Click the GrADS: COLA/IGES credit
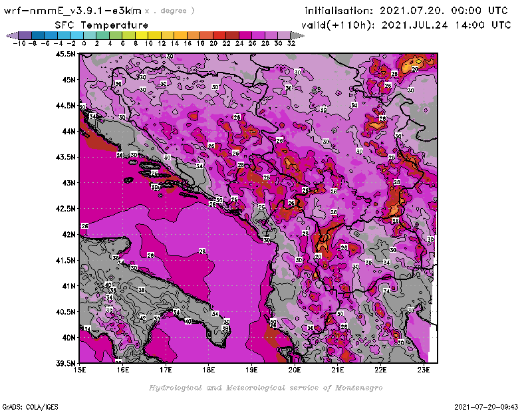The width and height of the screenshot is (532, 411). tap(24, 406)
